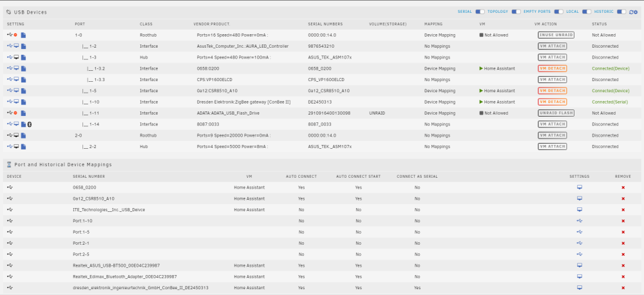Viewport: 644px width, 295px height.
Task: Click the Auto Connect Start column header
Action: click(x=358, y=176)
